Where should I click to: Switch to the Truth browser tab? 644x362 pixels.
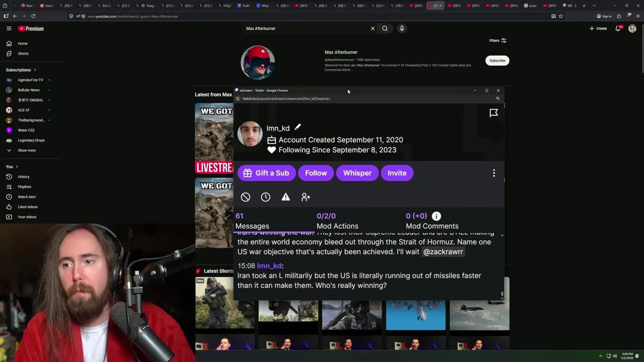point(243,6)
